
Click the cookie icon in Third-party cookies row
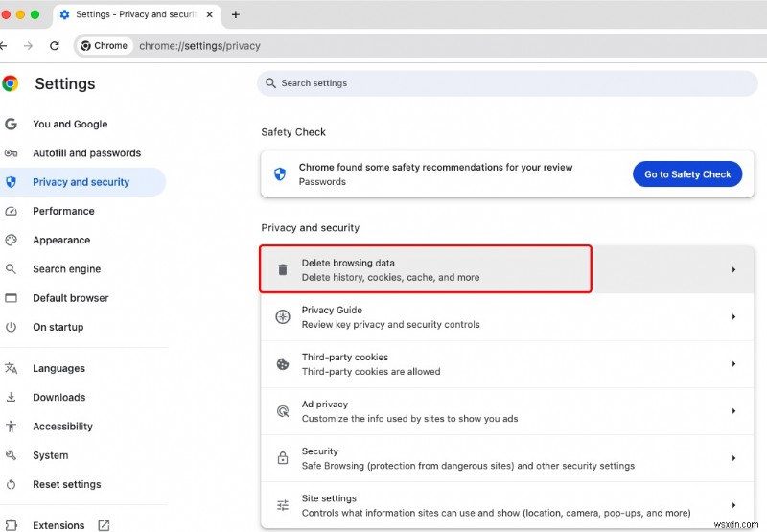(283, 364)
